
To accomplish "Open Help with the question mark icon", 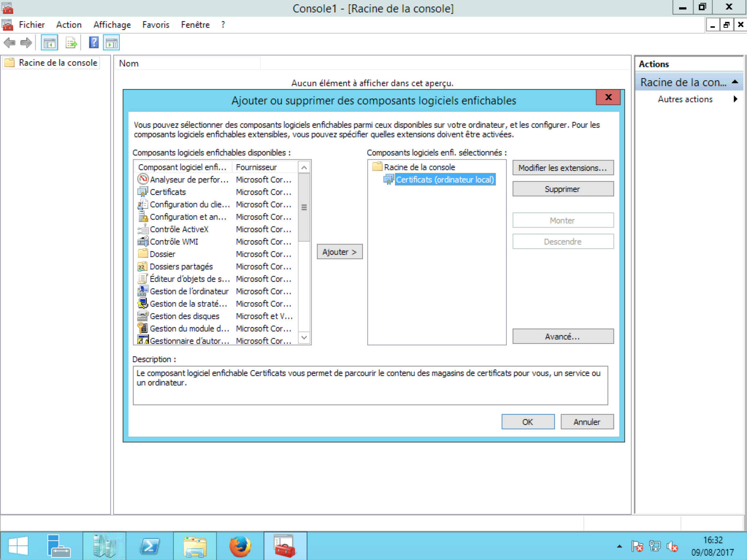I will coord(94,43).
